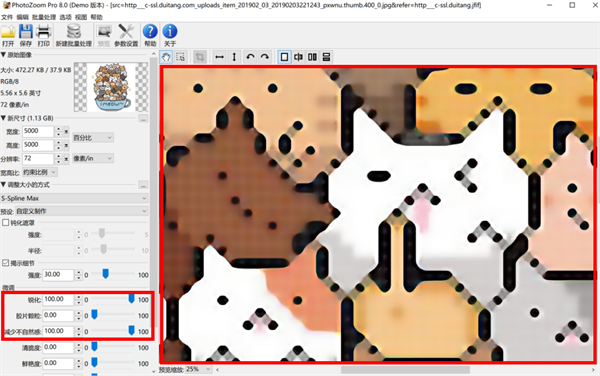Open the 约束比例 aspect ratio dropdown
The height and width of the screenshot is (376, 600).
click(40, 173)
